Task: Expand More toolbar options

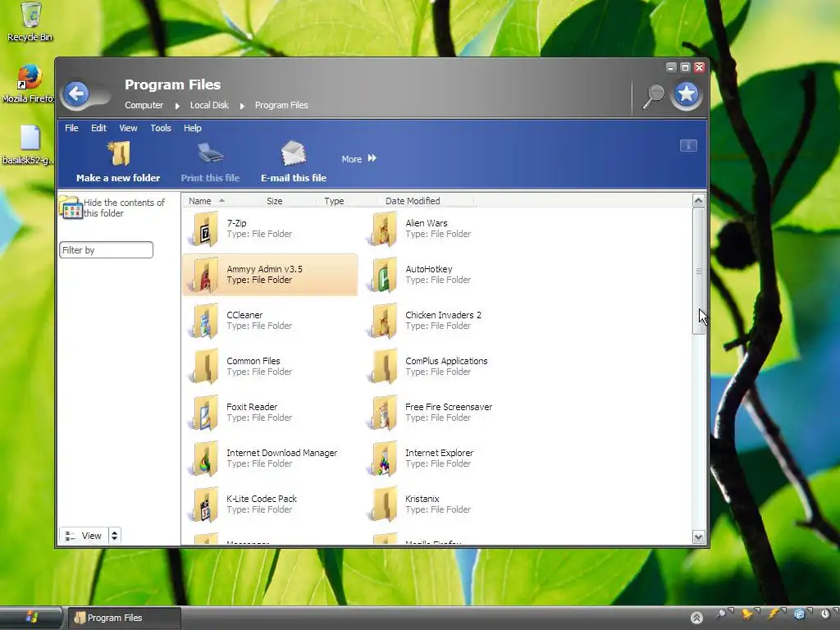Action: (x=359, y=159)
